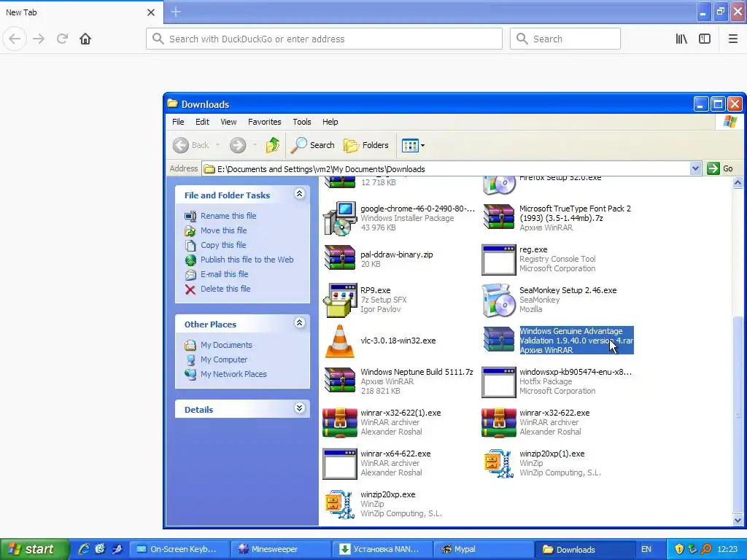Image resolution: width=747 pixels, height=560 pixels.
Task: Open My Computer link
Action: 224,359
